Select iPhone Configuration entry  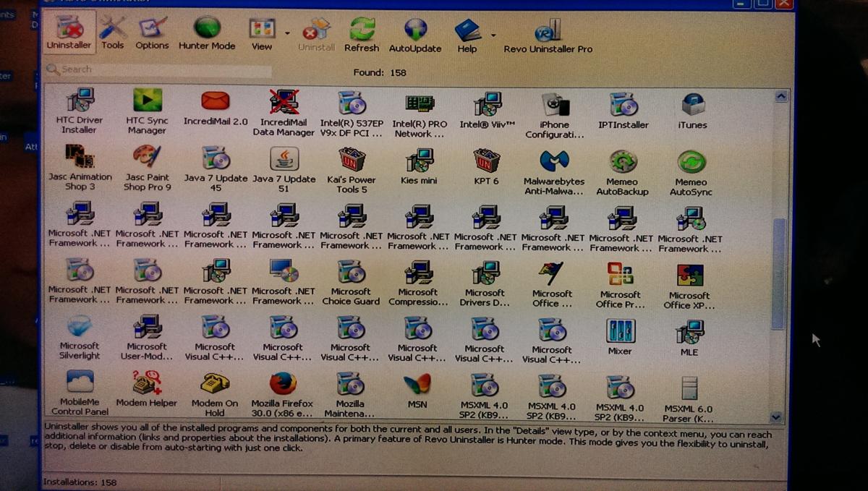[x=555, y=116]
